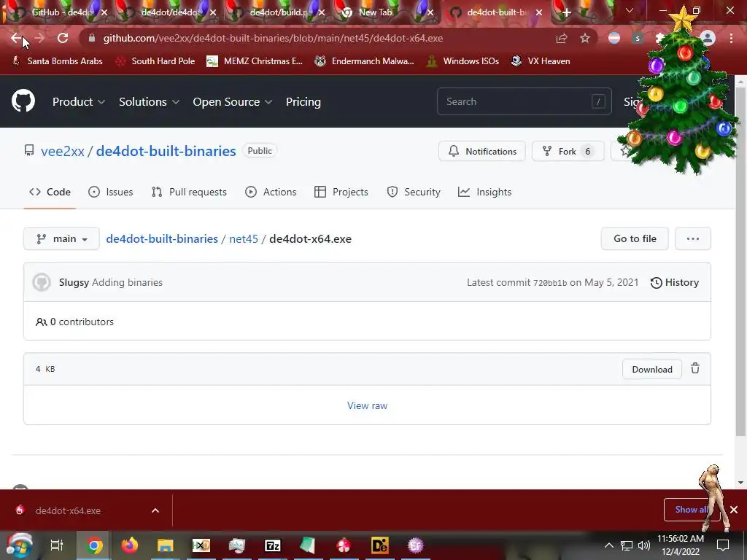Navigate to the net45 folder breadcrumb
The image size is (747, 560).
[244, 238]
